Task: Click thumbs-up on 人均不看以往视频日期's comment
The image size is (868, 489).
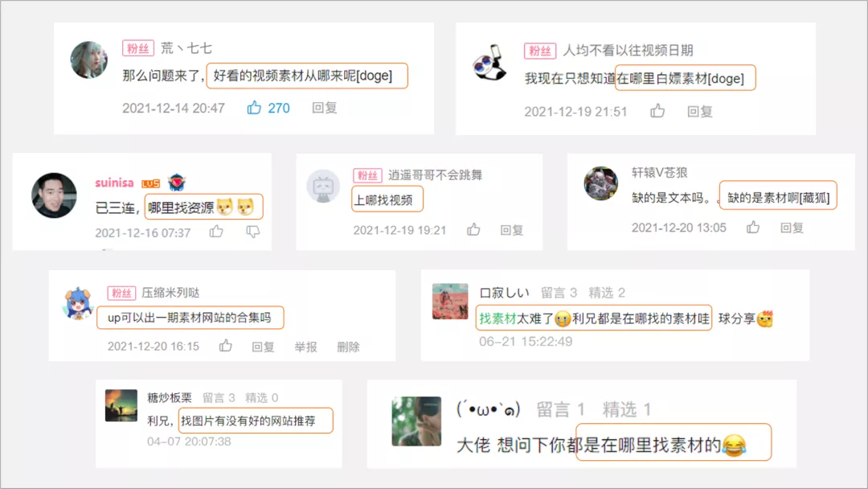Action: point(657,111)
